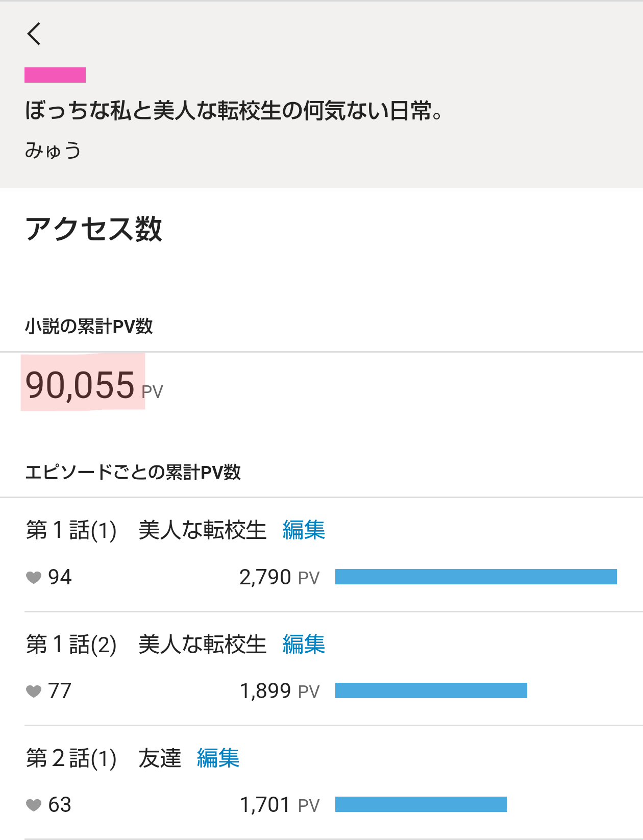Click the blue bar for 1,899 PV
The width and height of the screenshot is (643, 840).
coord(431,691)
